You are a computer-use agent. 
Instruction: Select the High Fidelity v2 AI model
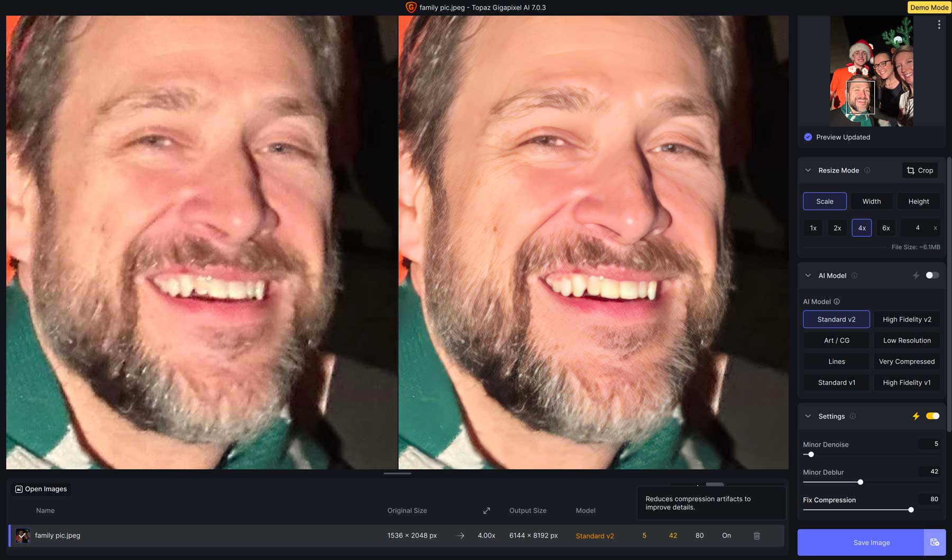pyautogui.click(x=907, y=319)
